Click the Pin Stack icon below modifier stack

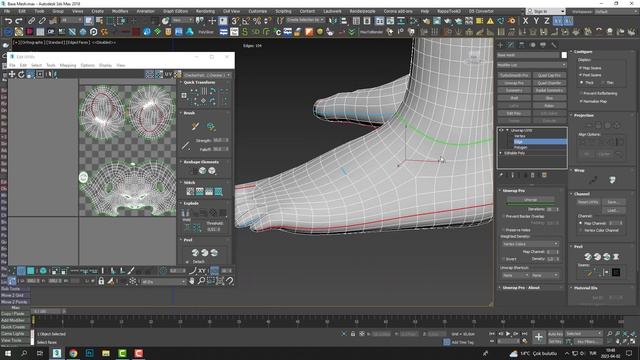coord(501,175)
